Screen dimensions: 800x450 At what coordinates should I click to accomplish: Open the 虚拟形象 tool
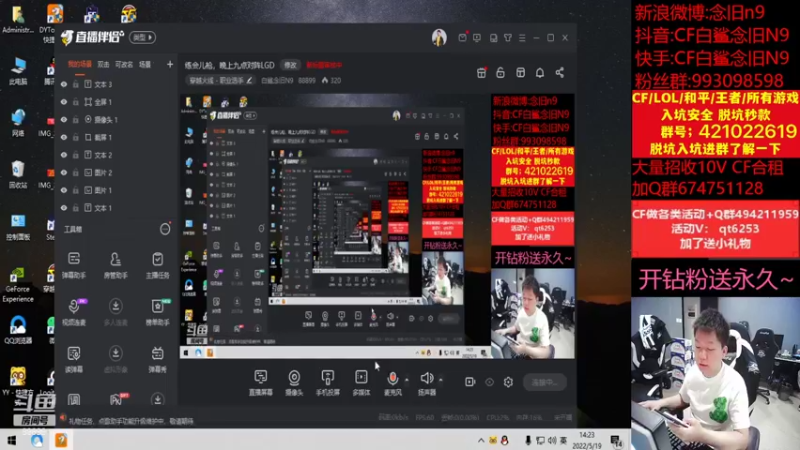coord(116,358)
